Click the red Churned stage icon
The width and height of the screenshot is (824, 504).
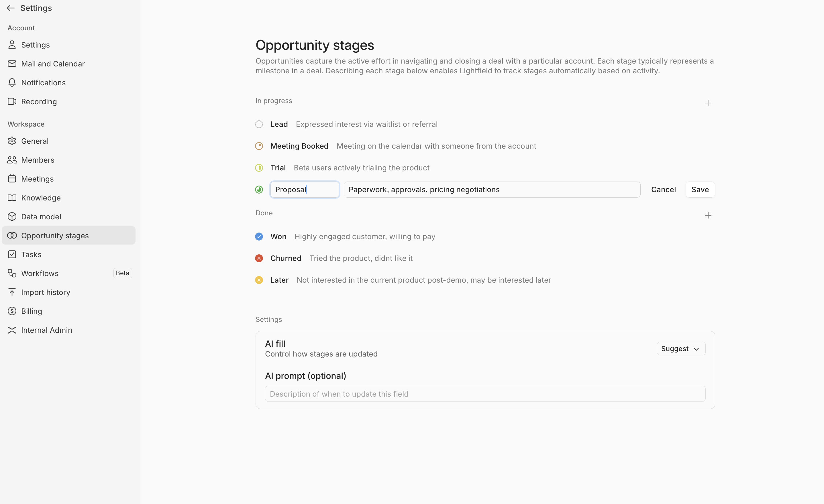pos(259,258)
